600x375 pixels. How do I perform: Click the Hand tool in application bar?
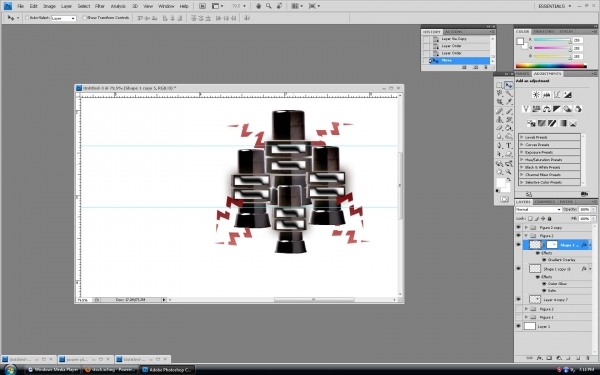point(258,6)
